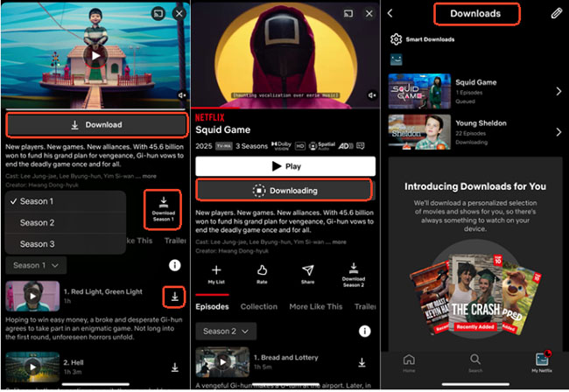Play episode 2 Hell thumbnail
569x392 pixels.
(32, 367)
